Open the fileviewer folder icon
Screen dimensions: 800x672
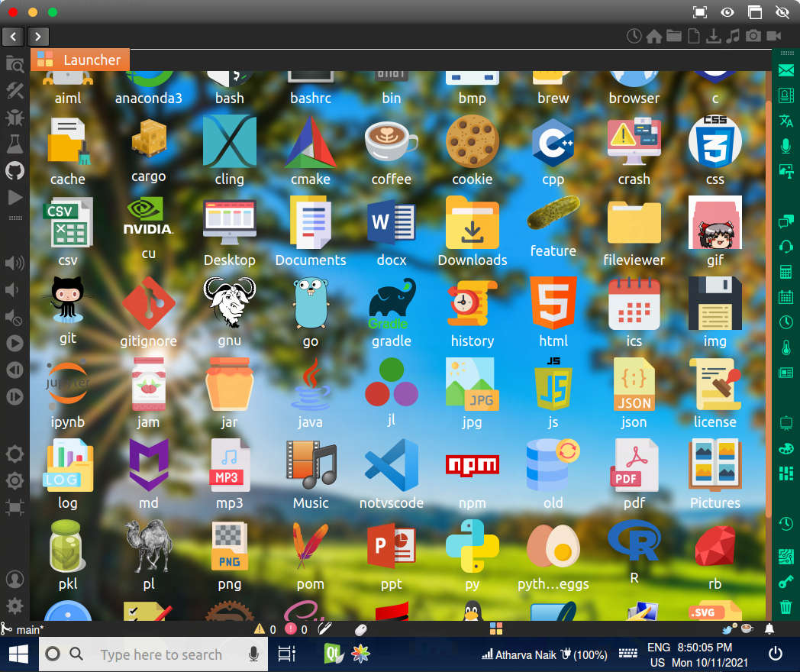pyautogui.click(x=634, y=222)
